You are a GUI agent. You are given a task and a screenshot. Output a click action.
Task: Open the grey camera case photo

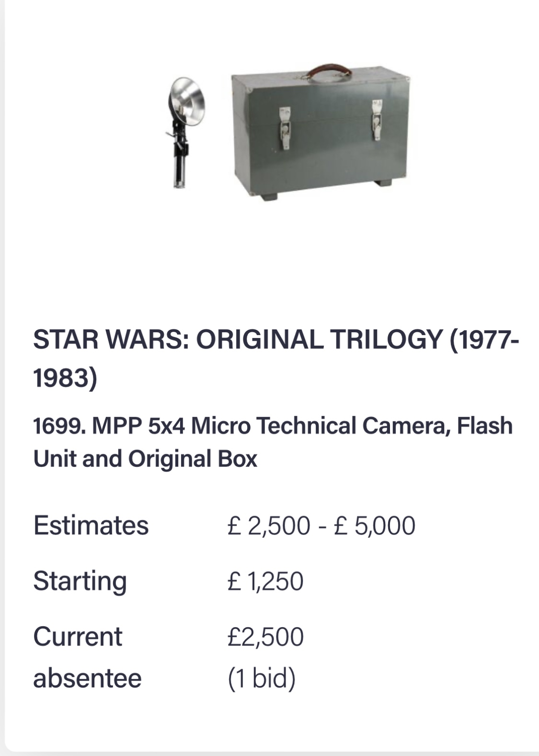point(321,133)
